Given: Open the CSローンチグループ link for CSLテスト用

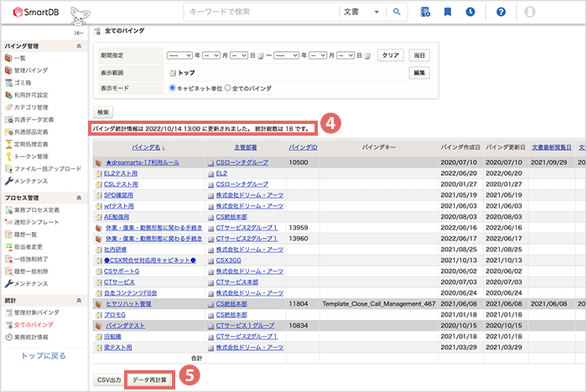Looking at the screenshot, I should (242, 184).
